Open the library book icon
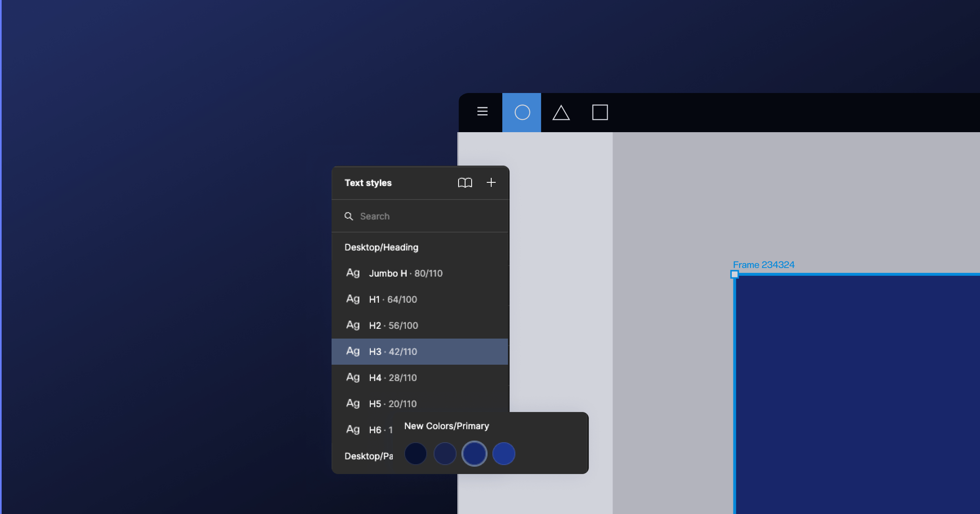Viewport: 980px width, 514px height. click(465, 182)
